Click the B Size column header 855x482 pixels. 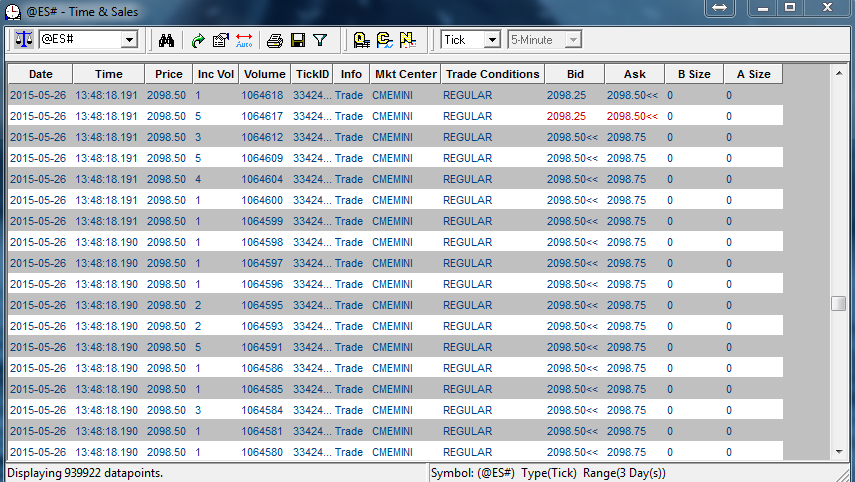tap(694, 74)
